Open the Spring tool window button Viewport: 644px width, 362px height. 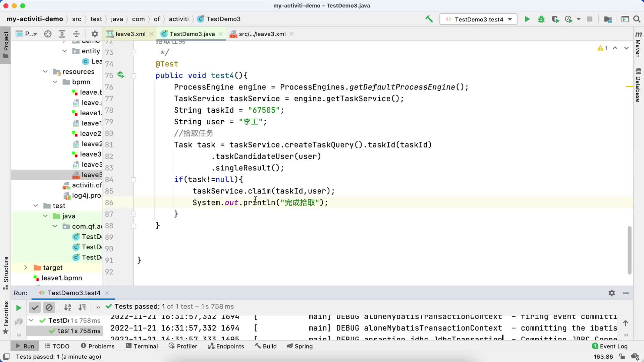[x=300, y=346]
